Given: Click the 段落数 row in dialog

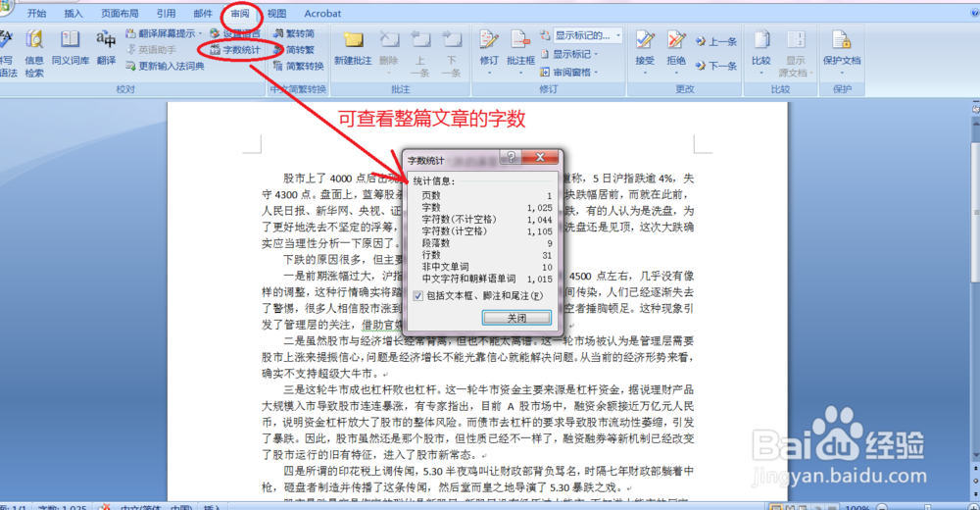Looking at the screenshot, I should pos(487,243).
